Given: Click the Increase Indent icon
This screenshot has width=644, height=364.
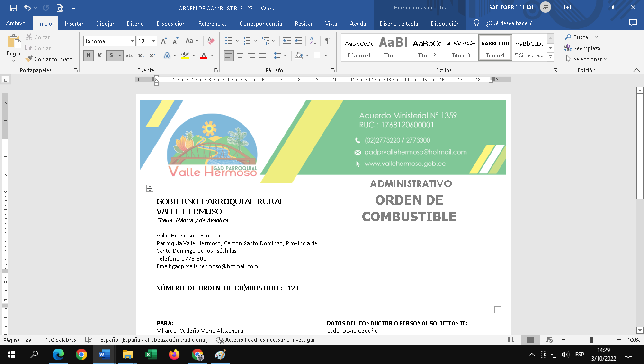Looking at the screenshot, I should pyautogui.click(x=298, y=41).
